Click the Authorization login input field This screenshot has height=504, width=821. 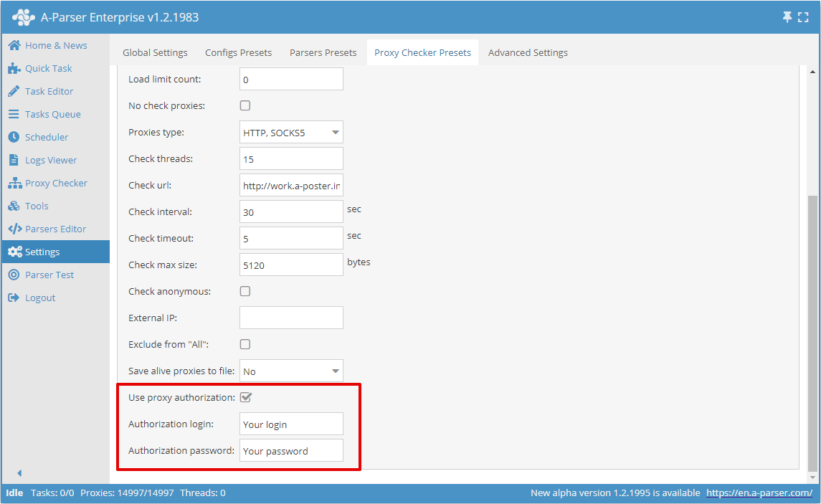coord(291,424)
